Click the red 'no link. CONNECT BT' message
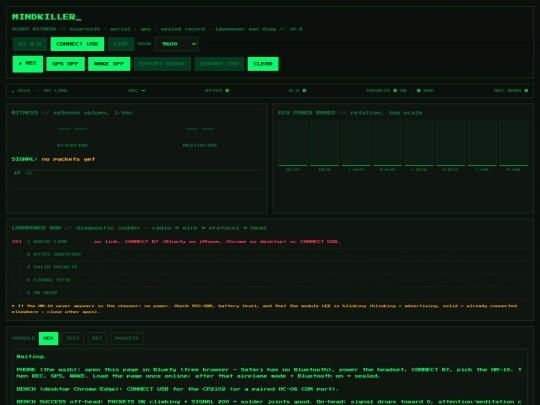 coord(217,241)
